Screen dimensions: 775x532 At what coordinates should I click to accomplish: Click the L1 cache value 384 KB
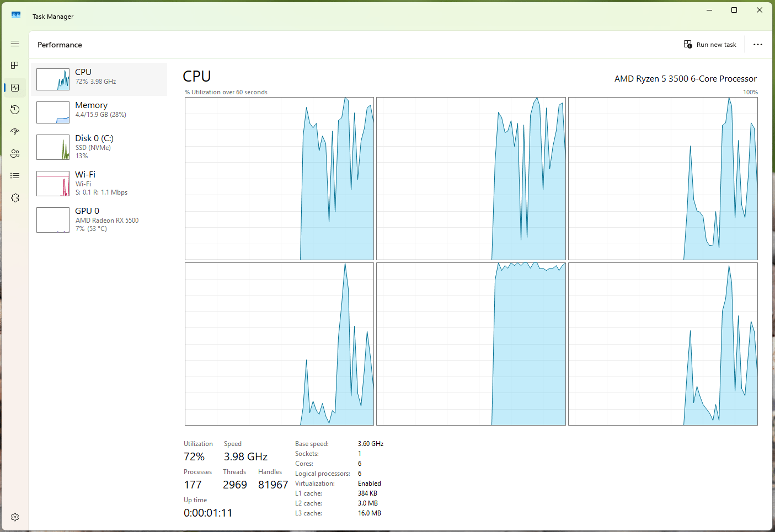367,493
